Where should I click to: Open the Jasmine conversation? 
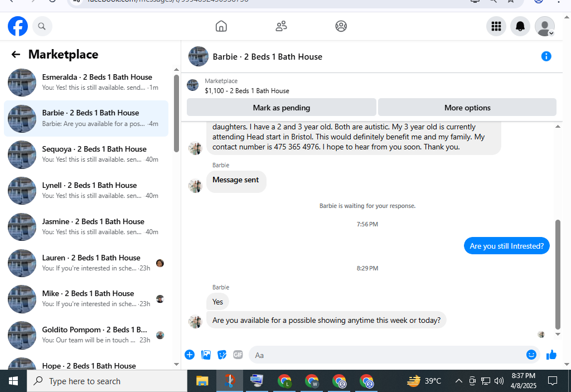(x=86, y=226)
